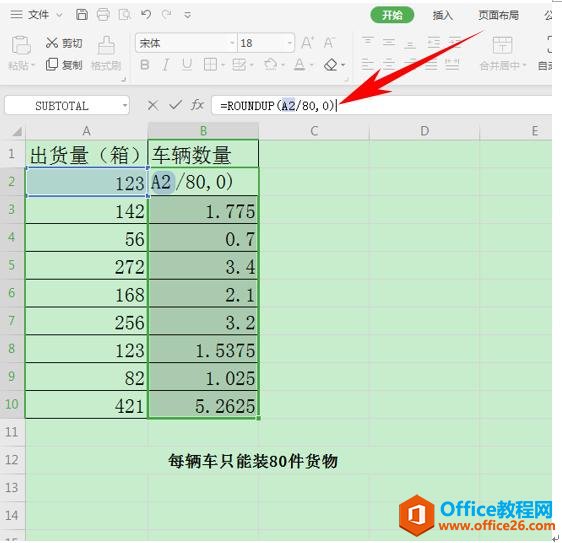Open the hamburger 文件 menu
Image resolution: width=562 pixels, height=543 pixels.
pos(29,15)
